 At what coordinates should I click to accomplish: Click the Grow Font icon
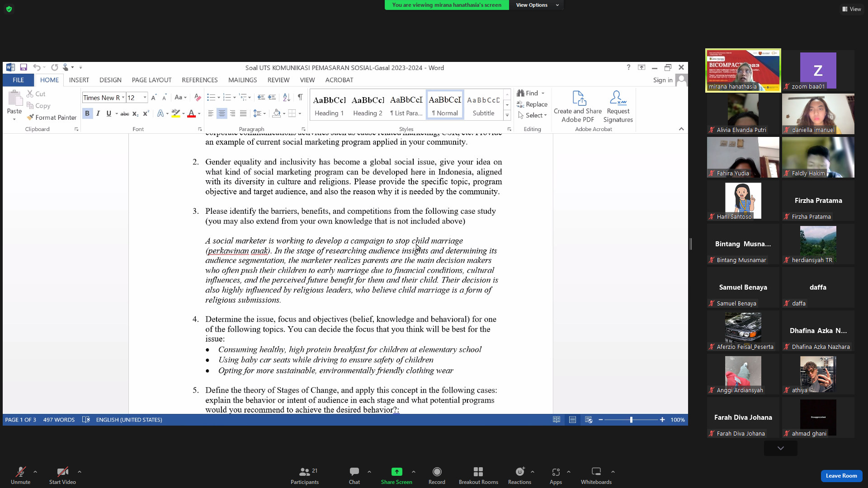pyautogui.click(x=154, y=98)
